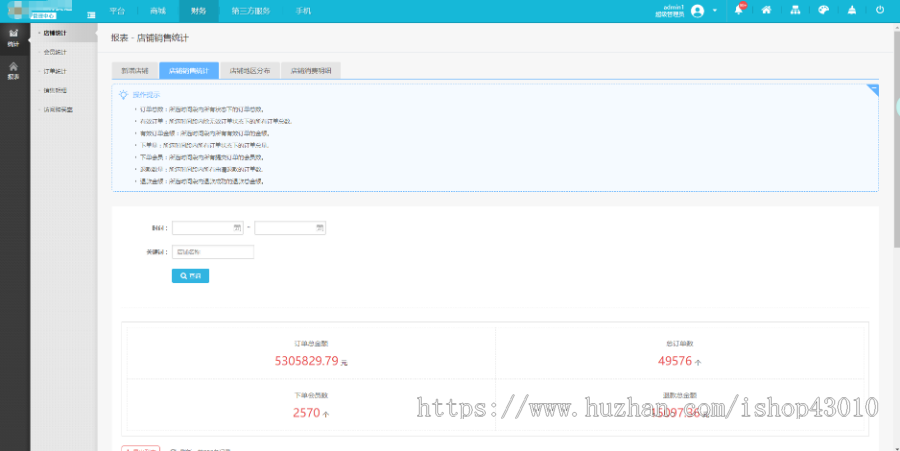This screenshot has width=900, height=451.
Task: Click the 订单总金额 label
Action: point(311,344)
